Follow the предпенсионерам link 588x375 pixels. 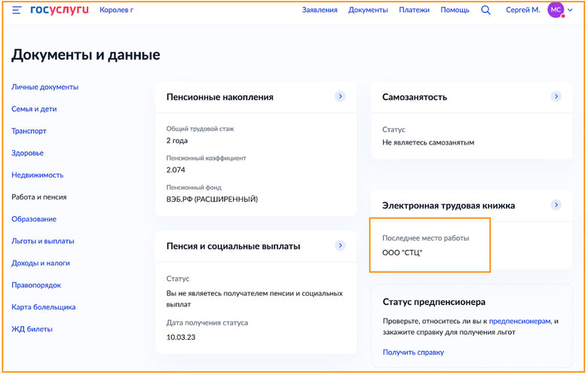click(x=520, y=321)
